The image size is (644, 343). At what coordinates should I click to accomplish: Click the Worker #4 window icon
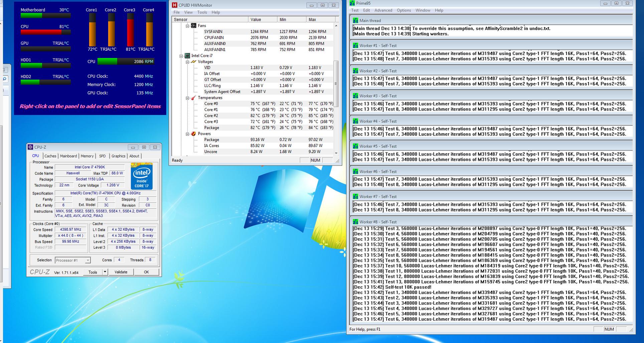355,121
